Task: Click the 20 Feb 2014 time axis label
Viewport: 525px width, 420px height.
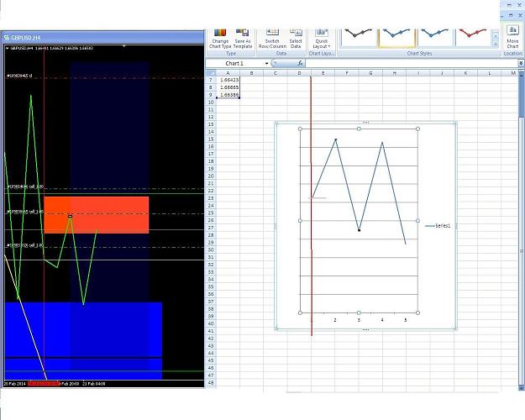Action: [15, 384]
